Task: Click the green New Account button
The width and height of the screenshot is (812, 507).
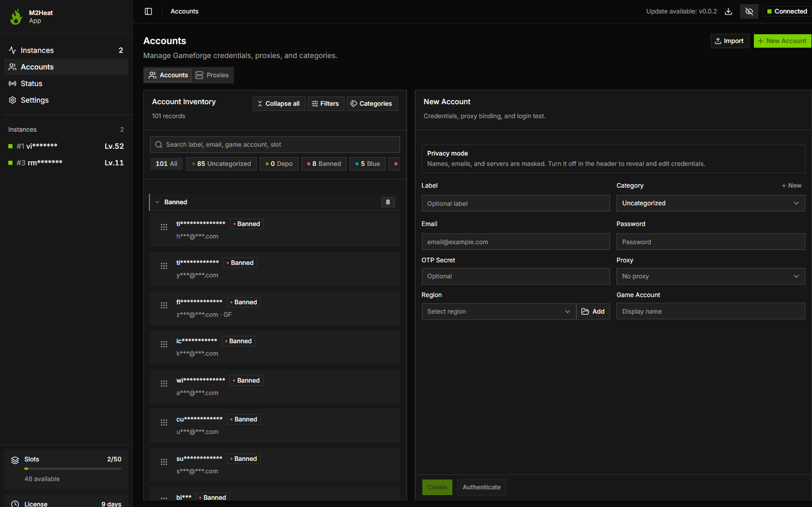Action: (782, 41)
